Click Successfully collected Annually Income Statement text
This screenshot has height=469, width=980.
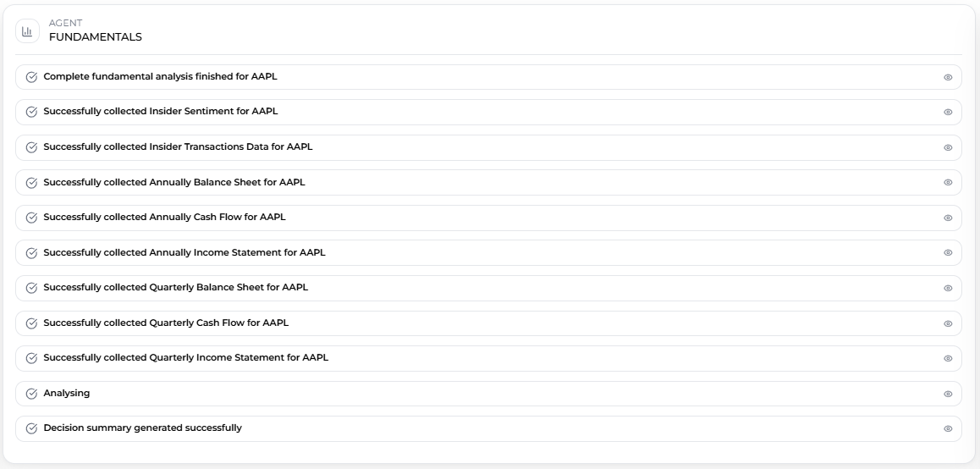(x=184, y=253)
